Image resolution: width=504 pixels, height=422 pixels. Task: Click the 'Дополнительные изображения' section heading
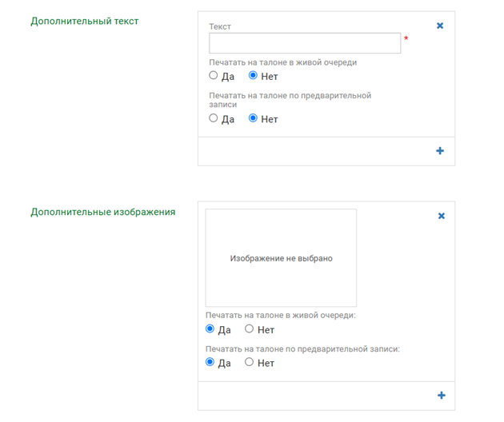pos(102,212)
